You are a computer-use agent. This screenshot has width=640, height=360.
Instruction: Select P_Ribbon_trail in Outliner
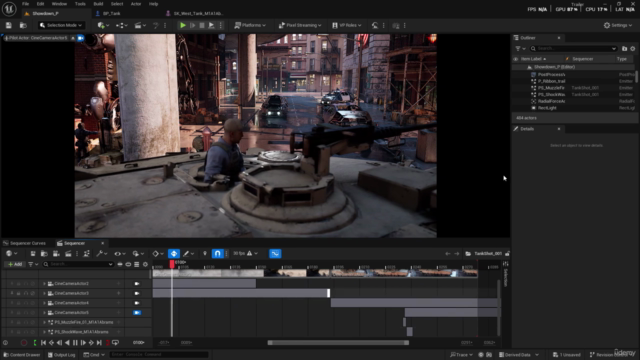pyautogui.click(x=574, y=81)
